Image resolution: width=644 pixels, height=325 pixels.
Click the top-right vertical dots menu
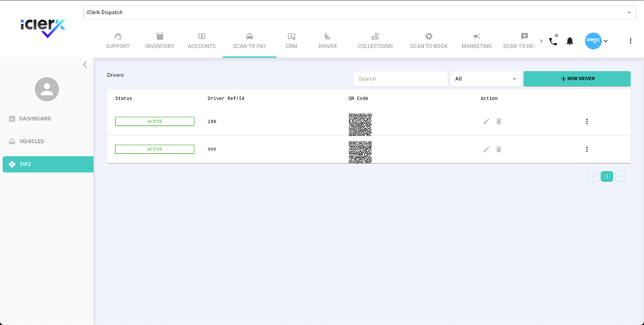click(630, 41)
